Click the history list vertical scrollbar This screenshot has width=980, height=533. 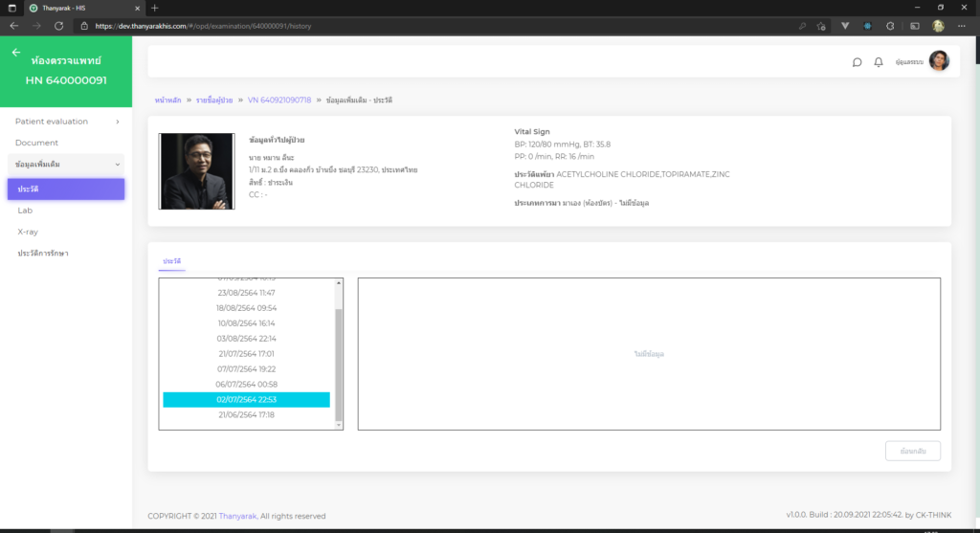pyautogui.click(x=339, y=364)
